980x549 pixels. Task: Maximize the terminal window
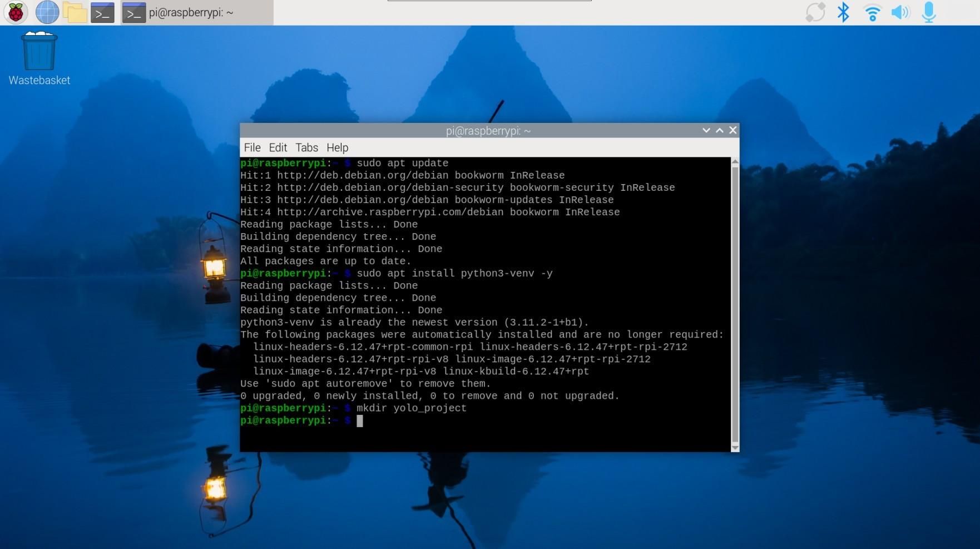tap(720, 130)
